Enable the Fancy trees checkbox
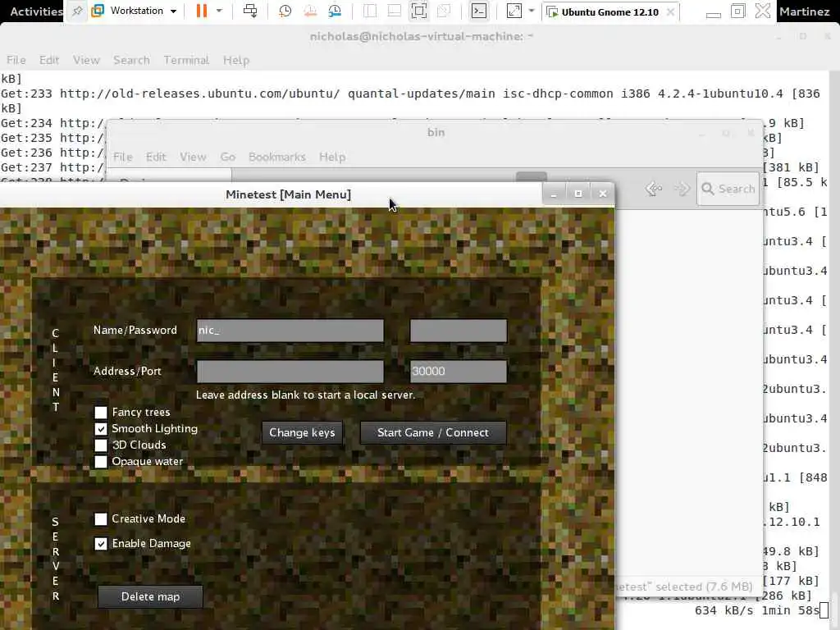The width and height of the screenshot is (840, 630). click(x=101, y=413)
